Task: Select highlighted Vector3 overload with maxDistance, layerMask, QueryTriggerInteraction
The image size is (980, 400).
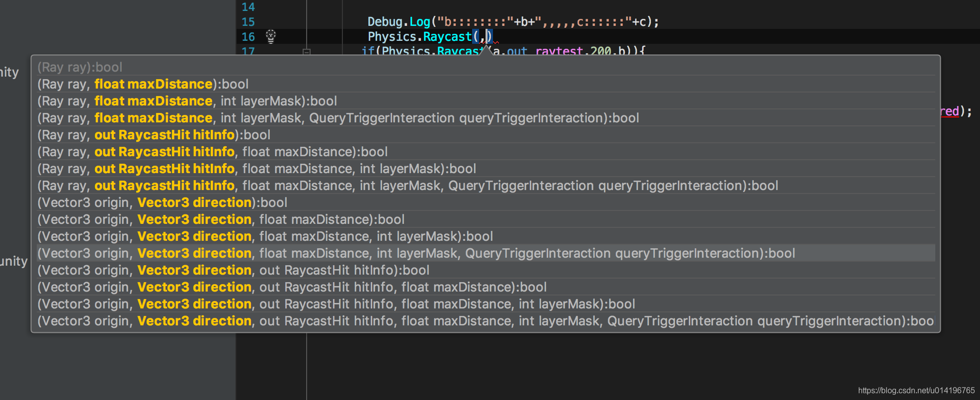Action: [486, 253]
